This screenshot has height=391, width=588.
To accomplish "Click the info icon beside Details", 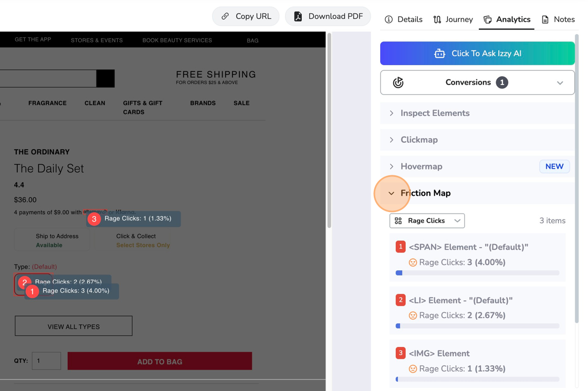I will 389,19.
